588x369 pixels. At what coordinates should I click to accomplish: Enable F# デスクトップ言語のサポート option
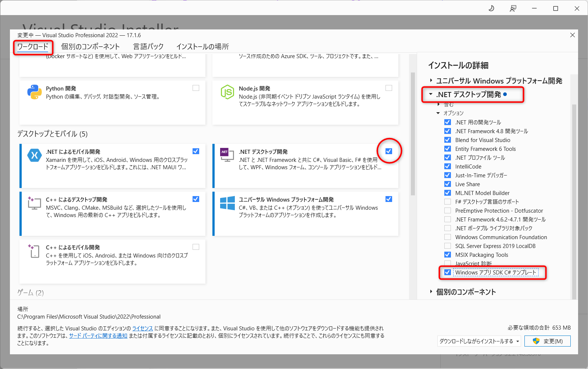(448, 202)
